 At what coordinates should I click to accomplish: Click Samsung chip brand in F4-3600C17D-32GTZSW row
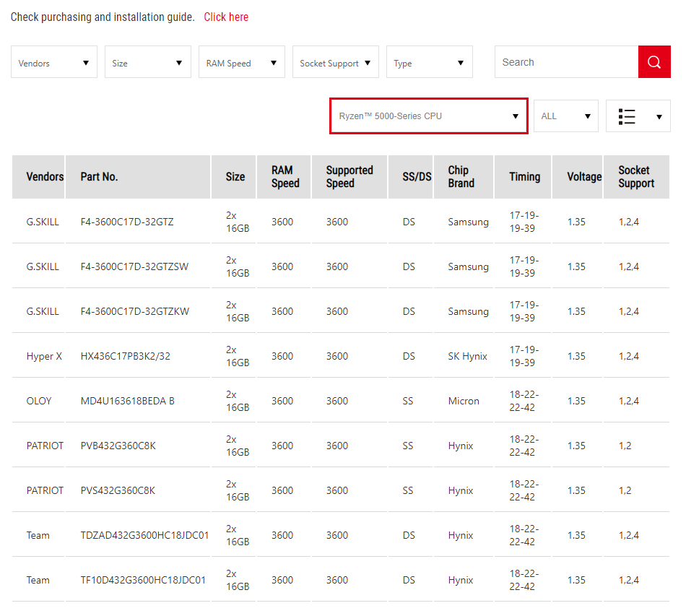tap(468, 266)
